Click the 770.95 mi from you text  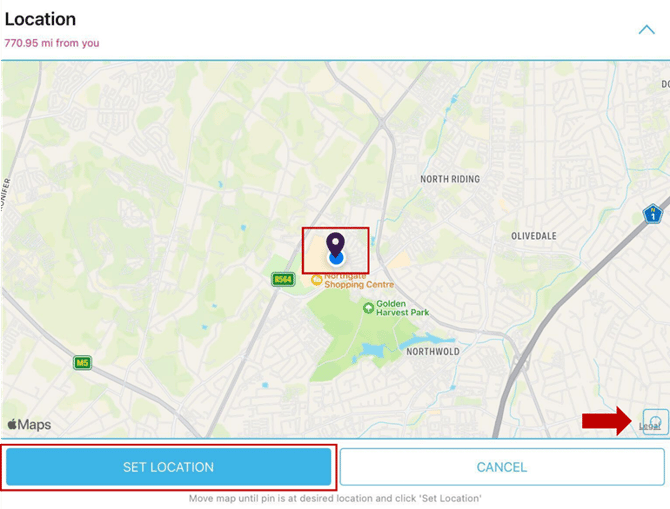(x=52, y=43)
